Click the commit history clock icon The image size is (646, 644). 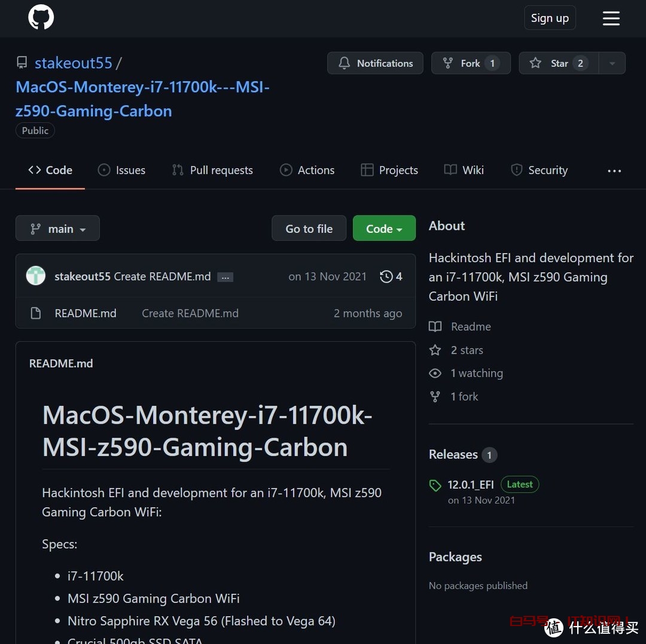pos(386,277)
